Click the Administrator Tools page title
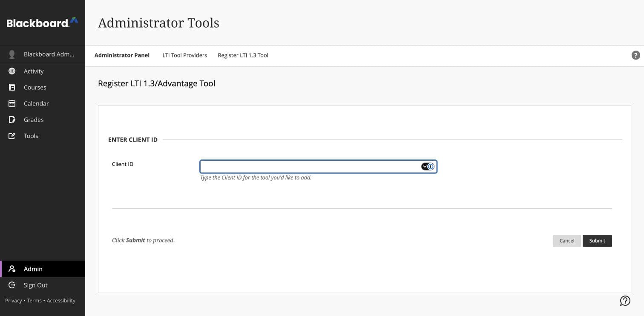 point(158,23)
